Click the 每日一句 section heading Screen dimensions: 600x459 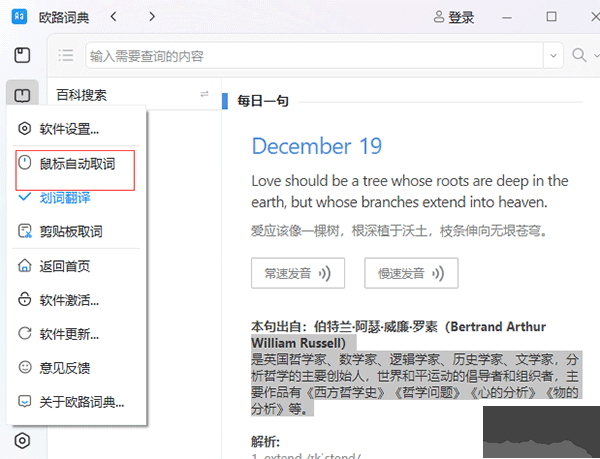click(x=263, y=101)
